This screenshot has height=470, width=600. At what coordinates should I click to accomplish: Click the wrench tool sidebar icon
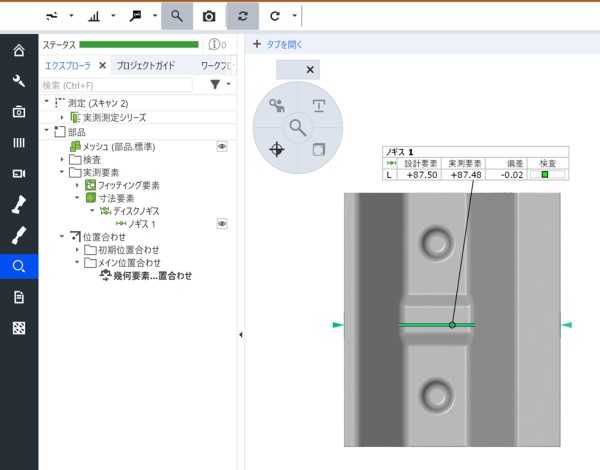click(x=18, y=81)
